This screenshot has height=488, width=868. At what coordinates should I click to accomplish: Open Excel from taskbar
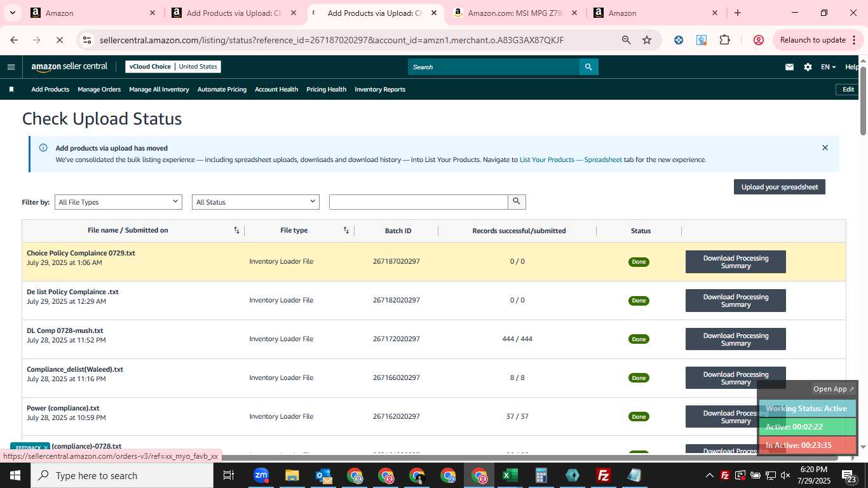click(x=510, y=475)
